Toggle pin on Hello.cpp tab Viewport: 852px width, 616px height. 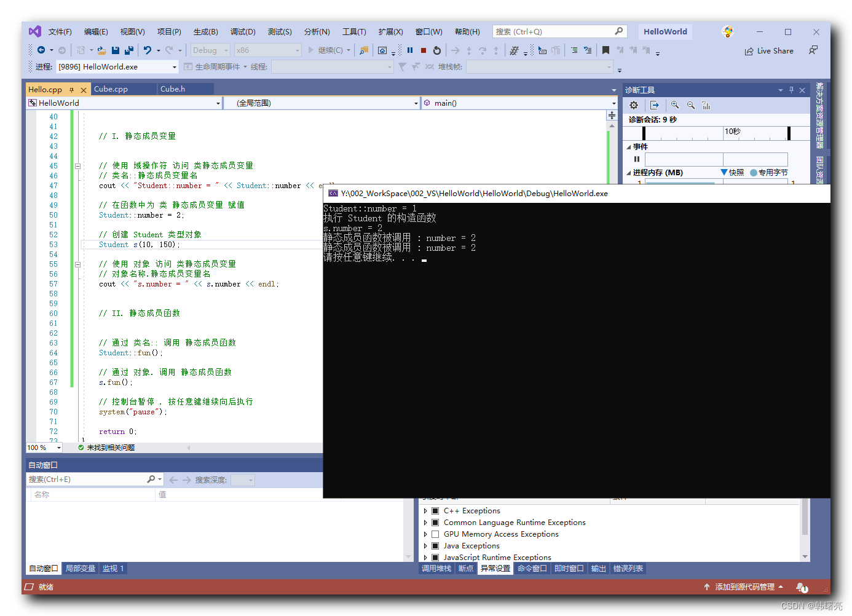pos(72,90)
